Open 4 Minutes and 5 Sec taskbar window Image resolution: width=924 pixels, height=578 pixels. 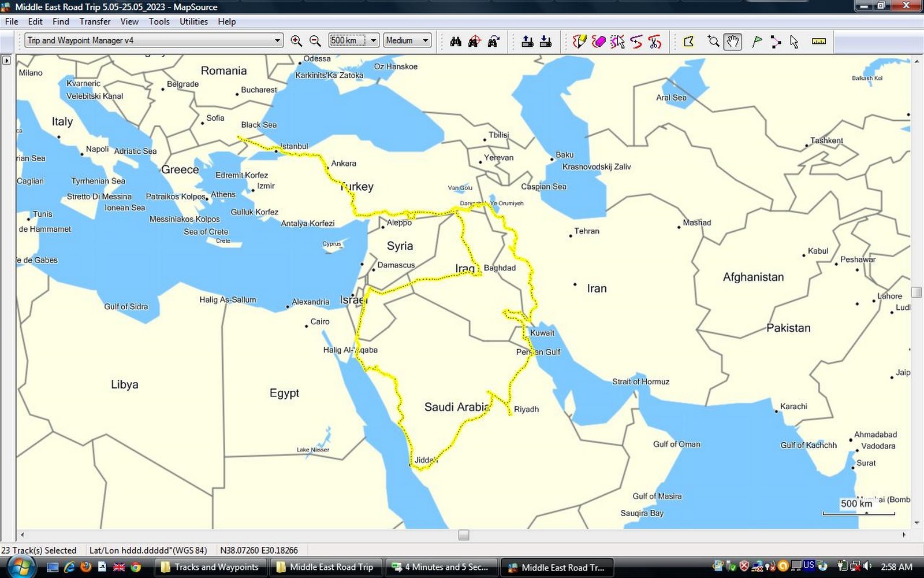point(440,567)
